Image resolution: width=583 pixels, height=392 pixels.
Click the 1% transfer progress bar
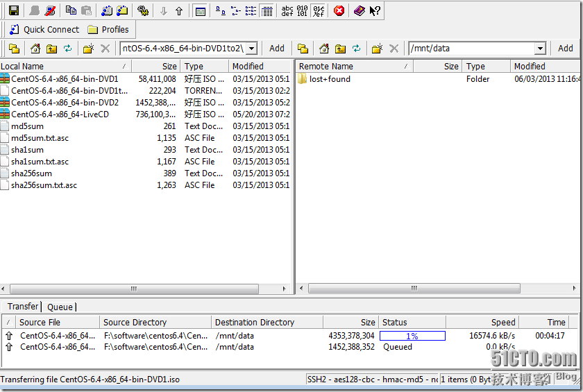[x=412, y=336]
